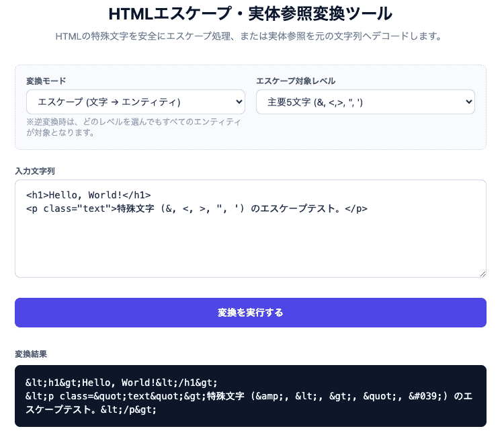Open the 変換モード dropdown
Viewport: 504px width, 437px height.
coord(135,102)
